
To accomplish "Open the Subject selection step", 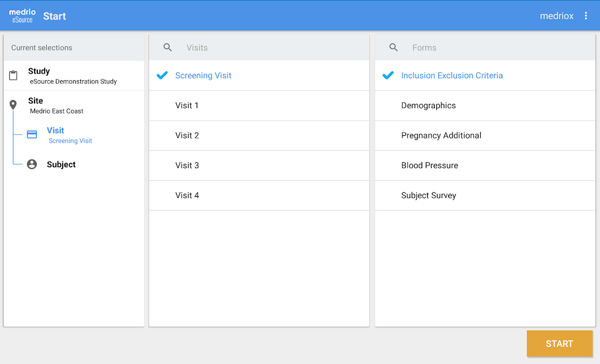I will (x=61, y=164).
